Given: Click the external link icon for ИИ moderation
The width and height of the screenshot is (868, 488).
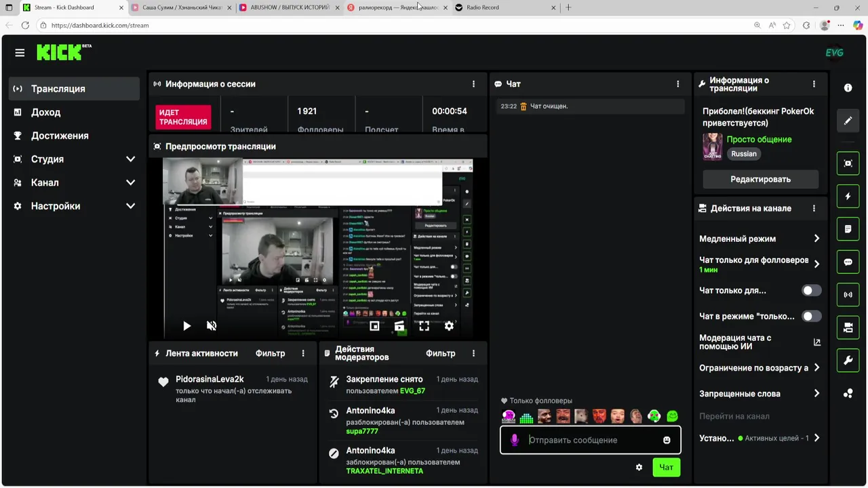Looking at the screenshot, I should 816,342.
